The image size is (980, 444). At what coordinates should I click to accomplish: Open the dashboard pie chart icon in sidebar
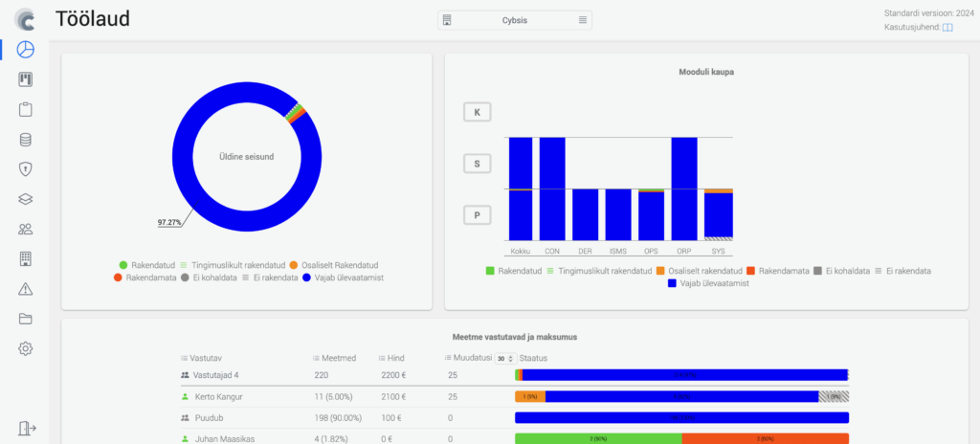[x=26, y=49]
